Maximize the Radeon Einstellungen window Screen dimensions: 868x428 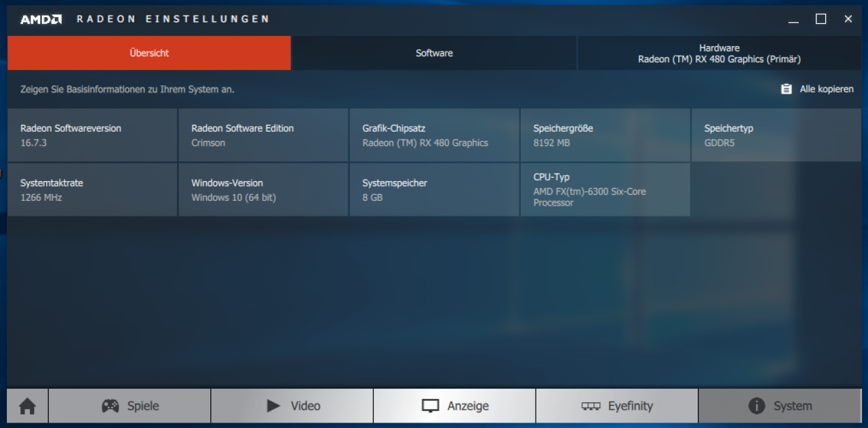pyautogui.click(x=821, y=19)
